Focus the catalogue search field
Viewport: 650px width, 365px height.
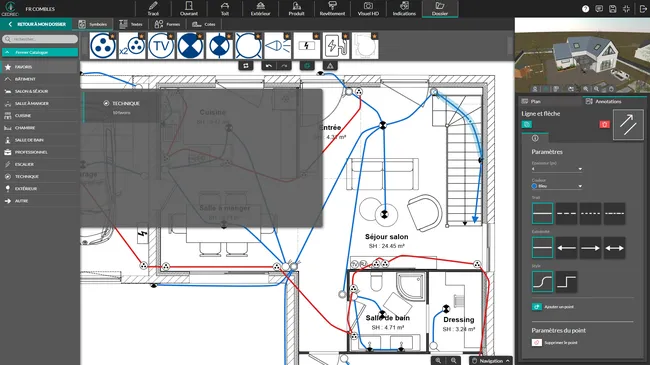point(40,39)
